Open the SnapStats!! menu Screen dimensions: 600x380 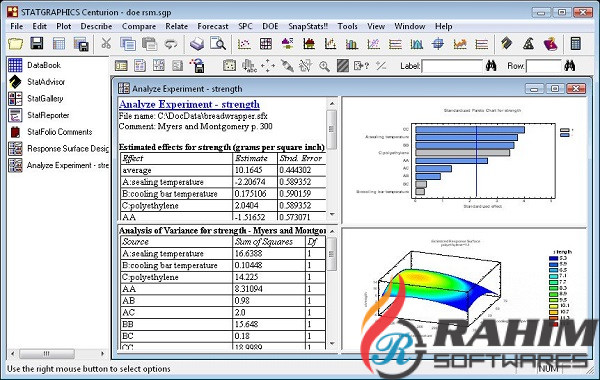[308, 26]
